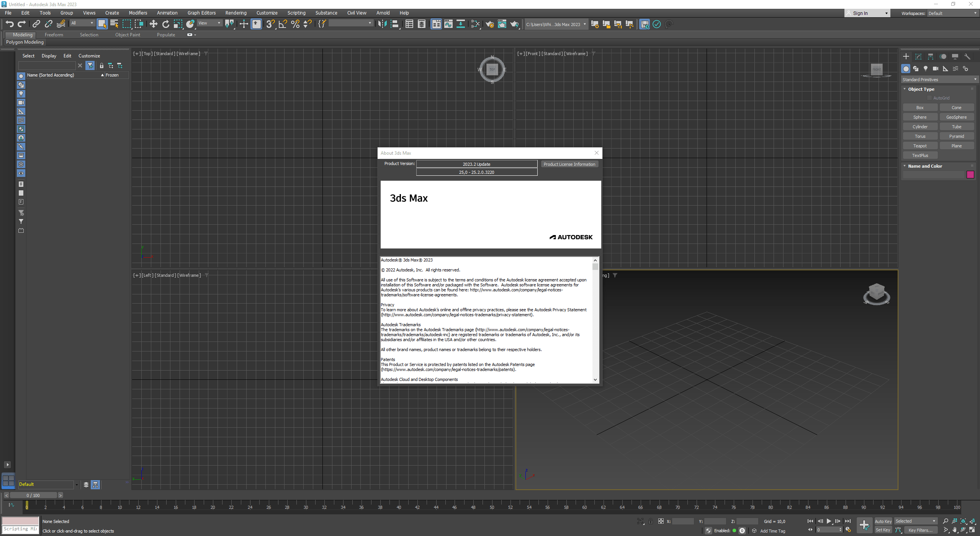Toggle Auto Key recording mode
Image resolution: width=980 pixels, height=536 pixels.
tap(882, 521)
